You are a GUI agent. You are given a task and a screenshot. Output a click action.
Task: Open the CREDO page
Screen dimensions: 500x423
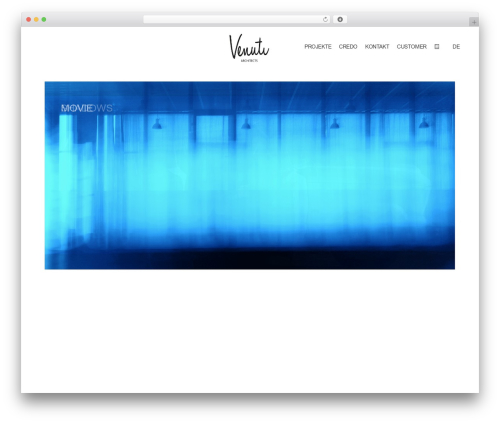348,47
